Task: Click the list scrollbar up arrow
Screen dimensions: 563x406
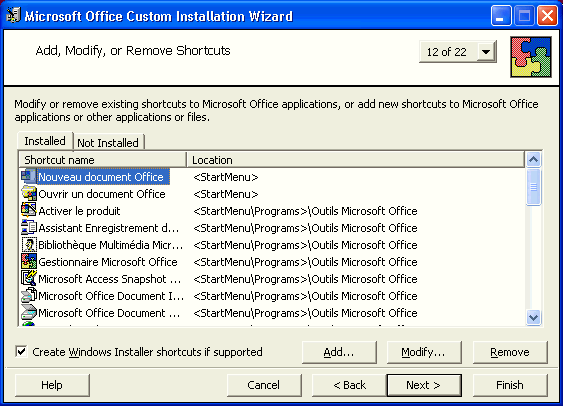Action: (533, 159)
